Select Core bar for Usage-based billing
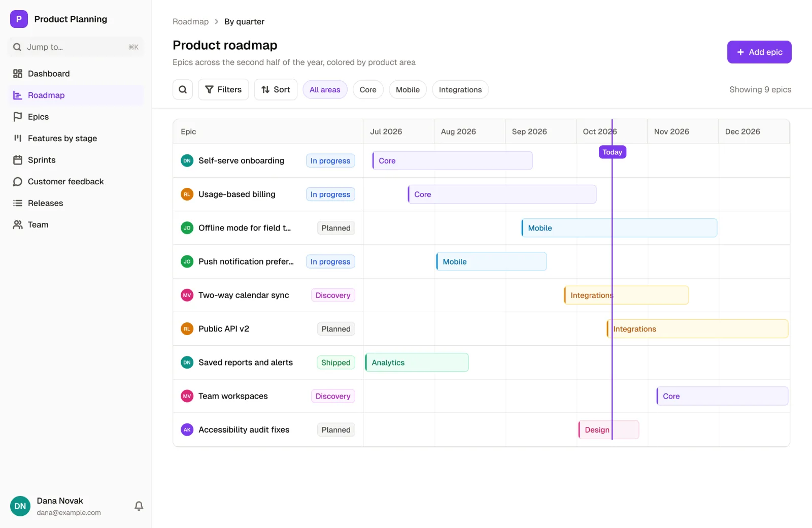The image size is (812, 528). [x=502, y=194]
